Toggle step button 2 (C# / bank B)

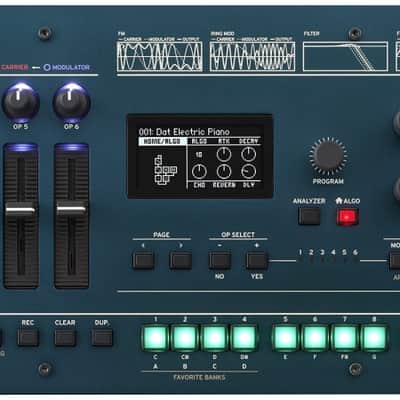tap(185, 338)
